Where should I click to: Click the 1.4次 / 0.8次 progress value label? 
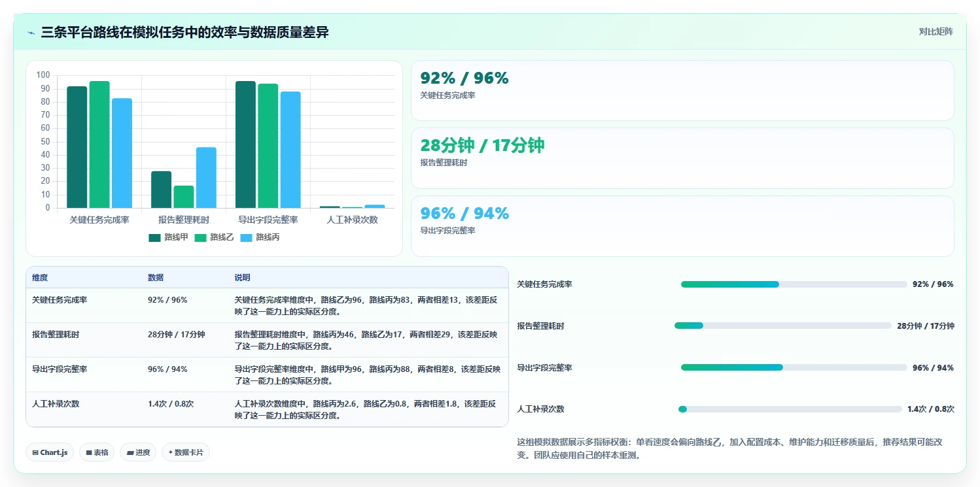click(x=930, y=409)
